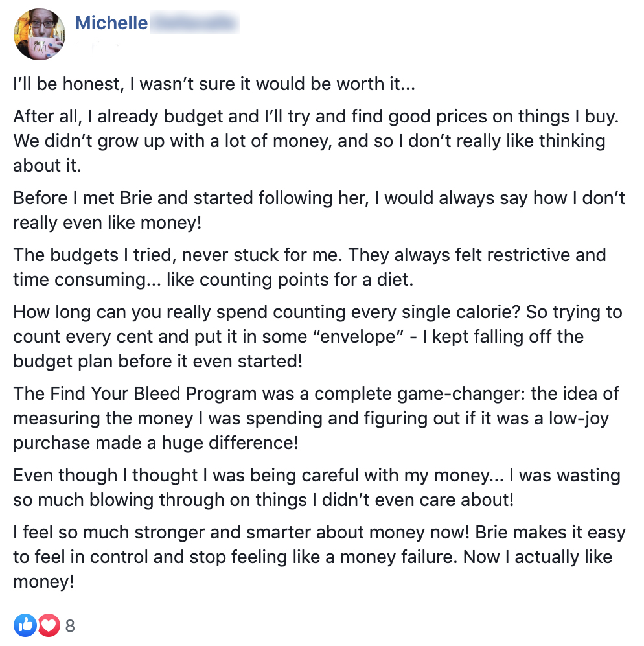
Task: Click the quoted word "envelope"
Action: [358, 337]
